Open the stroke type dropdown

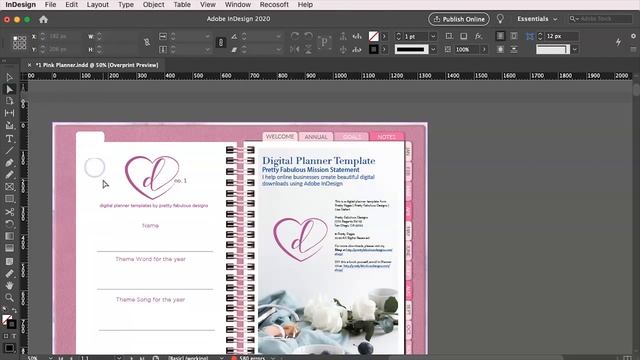[x=433, y=49]
